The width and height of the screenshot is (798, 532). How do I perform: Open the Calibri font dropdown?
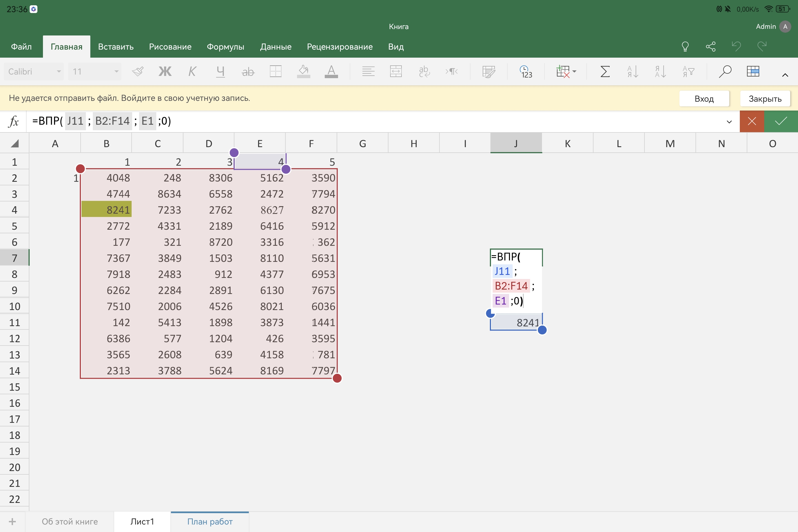[x=34, y=71]
